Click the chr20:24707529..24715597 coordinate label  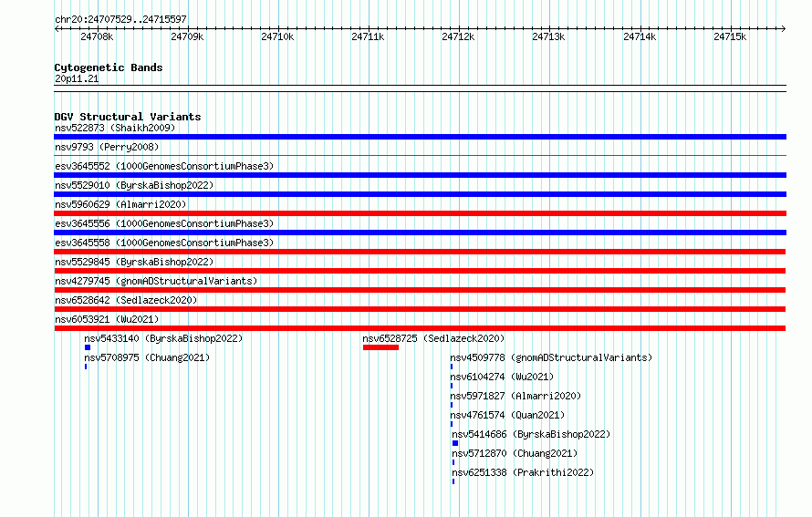tap(120, 19)
